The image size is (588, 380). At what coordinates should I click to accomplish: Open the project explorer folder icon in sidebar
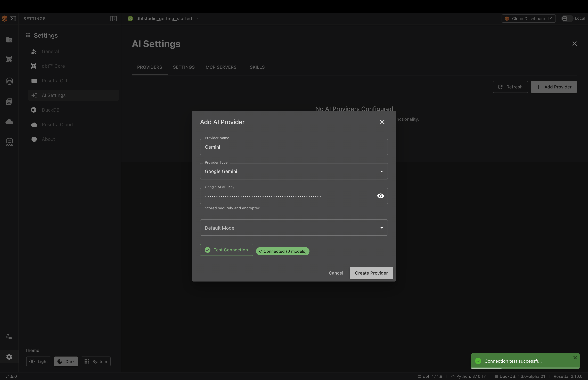9,40
